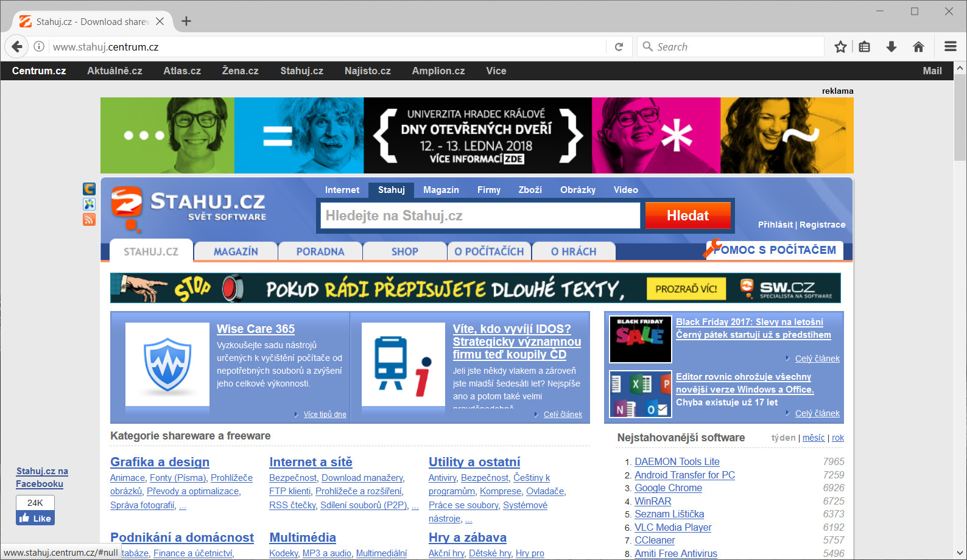This screenshot has height=560, width=967.
Task: Open the bookmarks list icon
Action: click(864, 47)
